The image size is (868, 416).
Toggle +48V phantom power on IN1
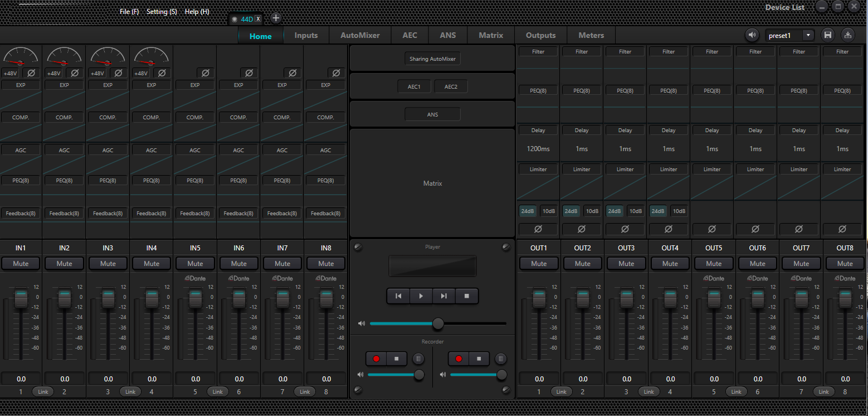pos(11,73)
